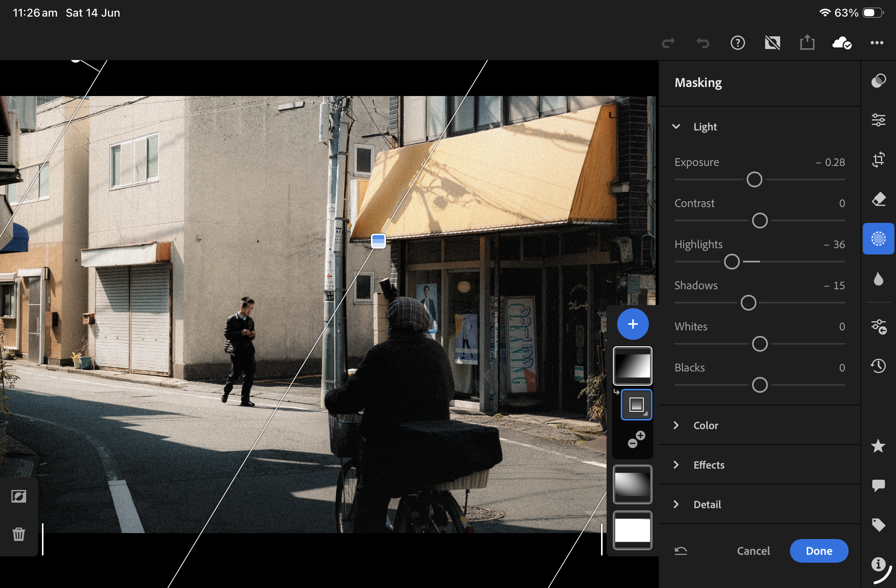Screen dimensions: 896x588
Task: Open the Crop and rotate tool
Action: point(878,160)
